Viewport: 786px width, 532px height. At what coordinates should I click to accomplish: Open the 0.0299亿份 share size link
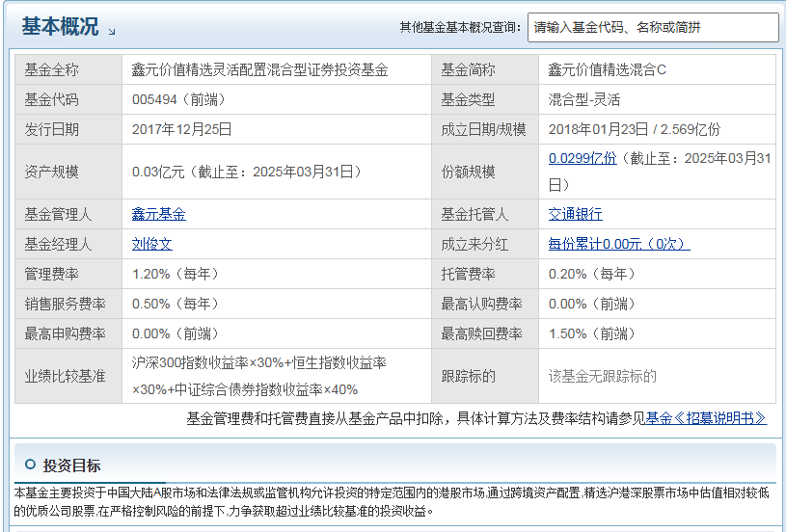[x=583, y=159]
